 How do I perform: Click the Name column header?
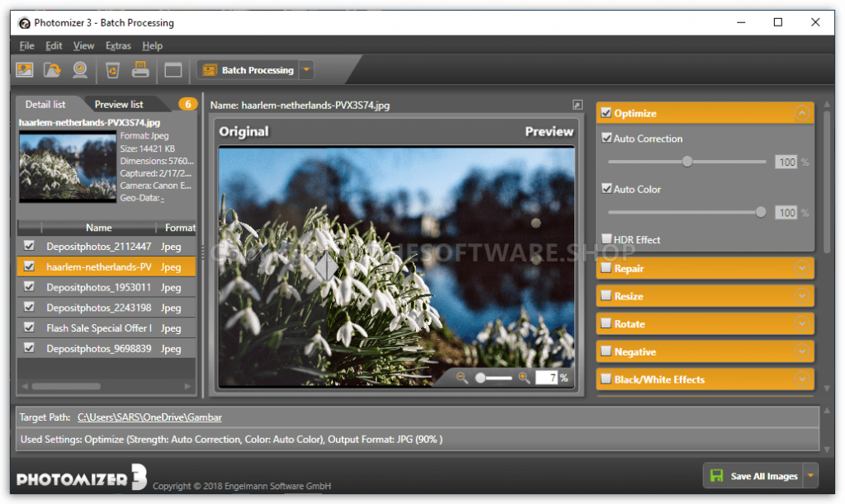[x=99, y=227]
